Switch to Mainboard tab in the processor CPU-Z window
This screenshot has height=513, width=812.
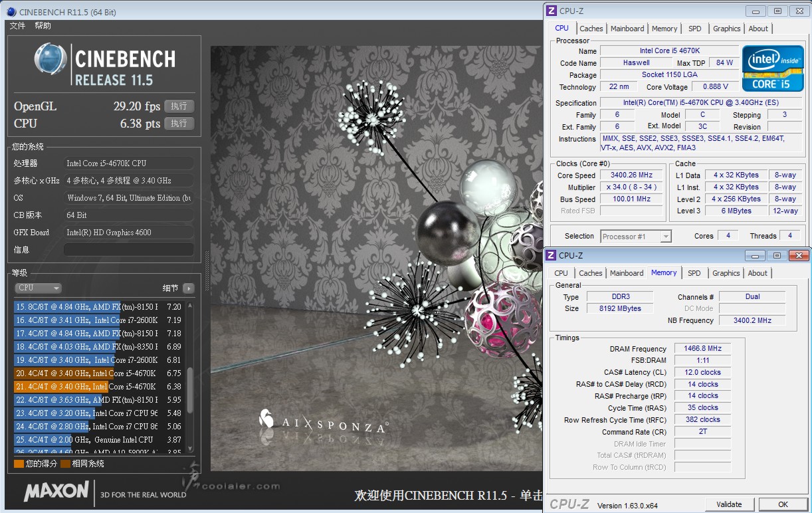pos(627,29)
